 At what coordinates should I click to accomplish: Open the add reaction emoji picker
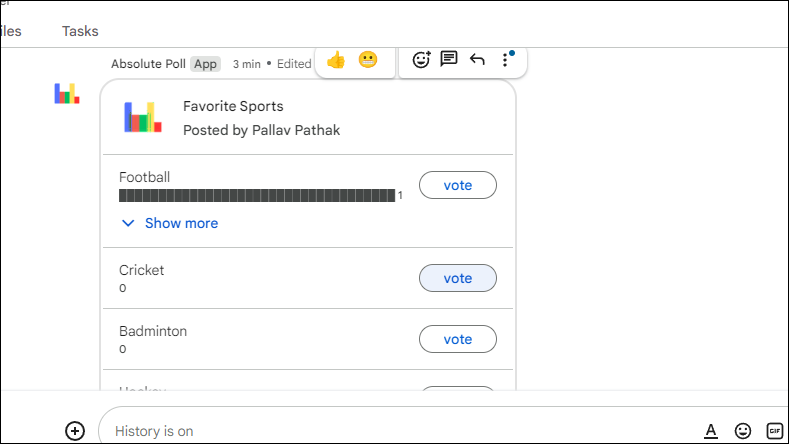tap(421, 60)
